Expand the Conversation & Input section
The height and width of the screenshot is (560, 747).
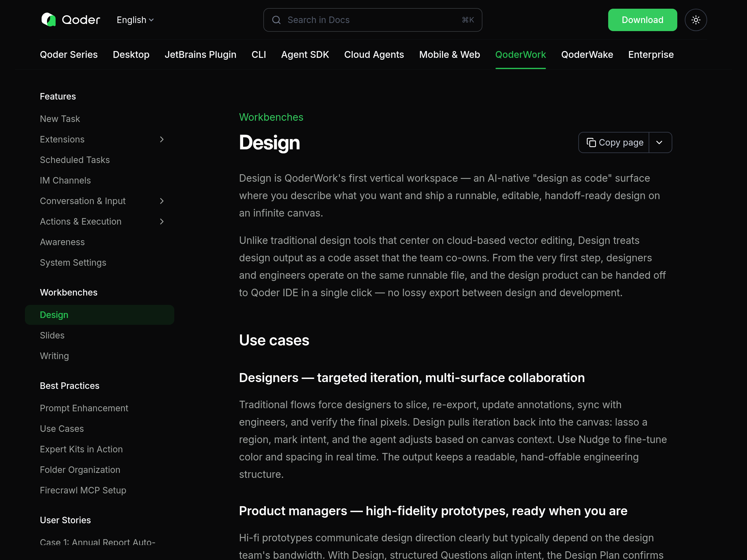coord(162,201)
